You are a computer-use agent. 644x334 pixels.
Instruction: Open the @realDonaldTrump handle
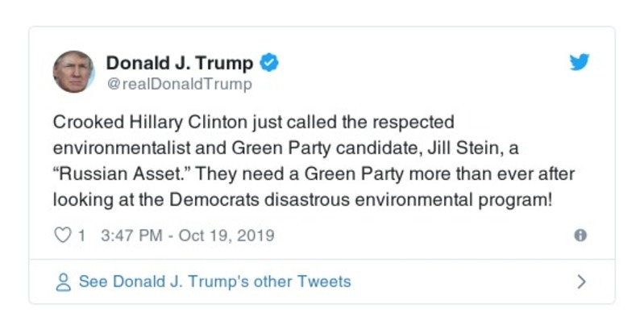click(179, 84)
